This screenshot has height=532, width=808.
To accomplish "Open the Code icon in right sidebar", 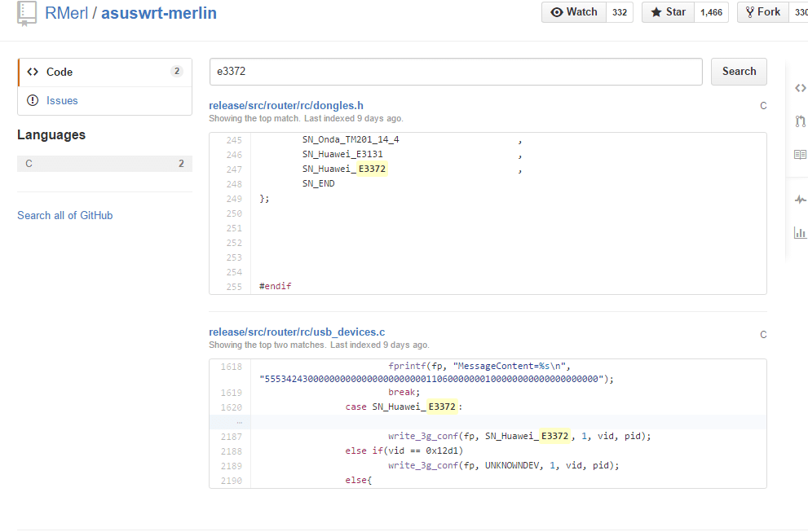I will tap(800, 88).
